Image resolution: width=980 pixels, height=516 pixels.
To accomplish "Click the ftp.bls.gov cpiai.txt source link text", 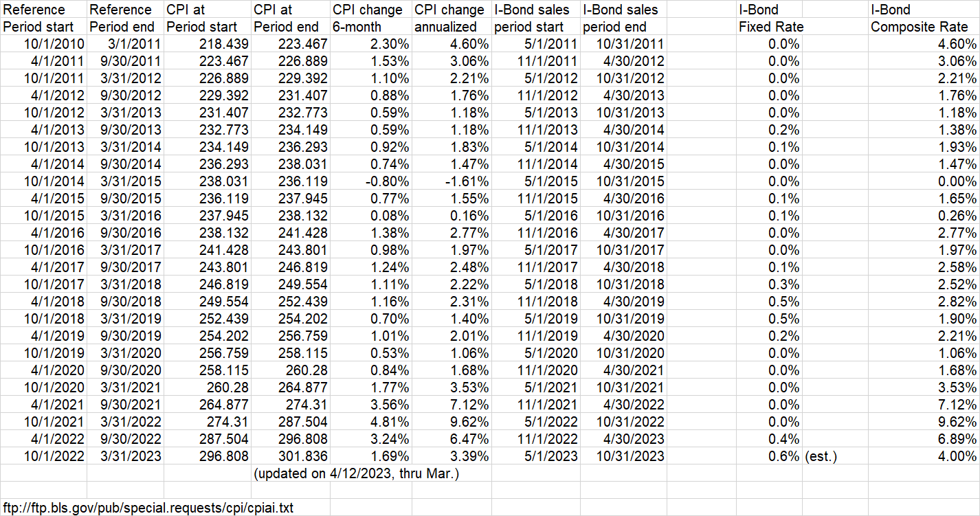I will click(148, 508).
